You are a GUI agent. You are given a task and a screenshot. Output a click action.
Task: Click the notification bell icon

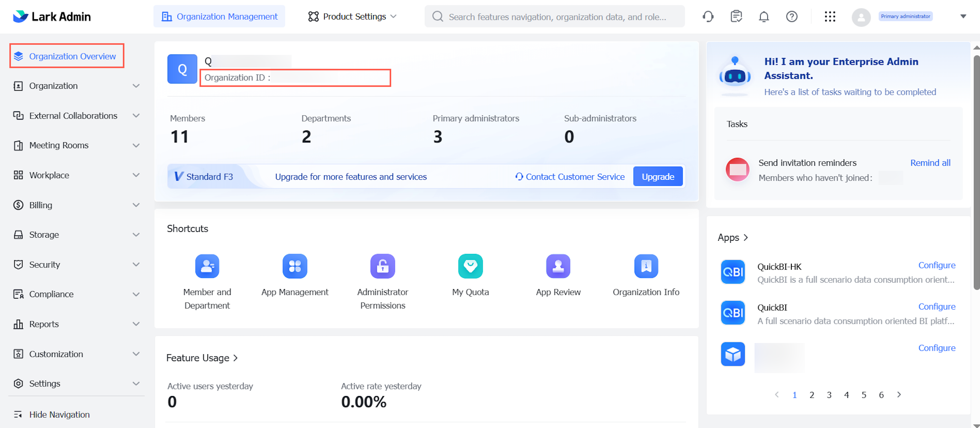(x=764, y=17)
